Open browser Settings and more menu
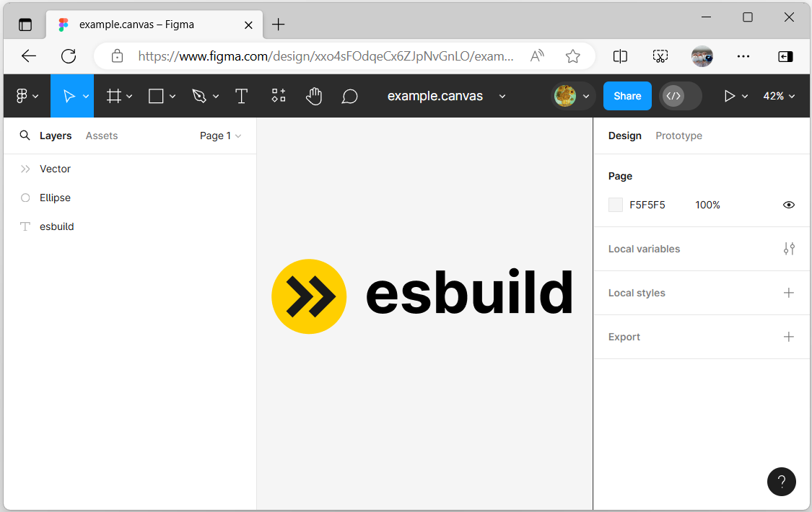 coord(743,56)
